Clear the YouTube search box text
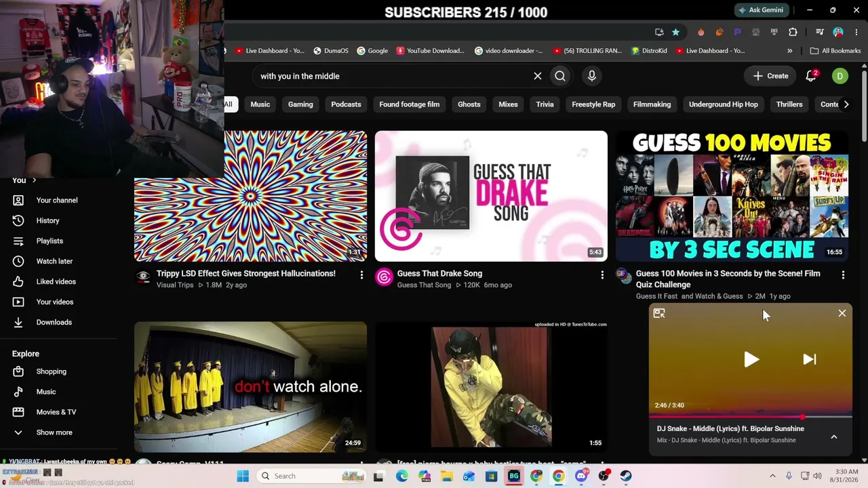The width and height of the screenshot is (868, 488). pyautogui.click(x=538, y=76)
